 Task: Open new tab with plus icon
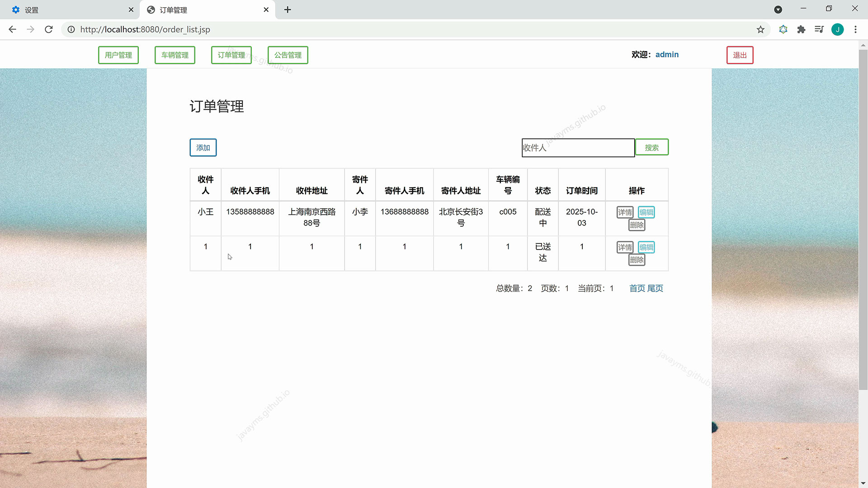(288, 9)
